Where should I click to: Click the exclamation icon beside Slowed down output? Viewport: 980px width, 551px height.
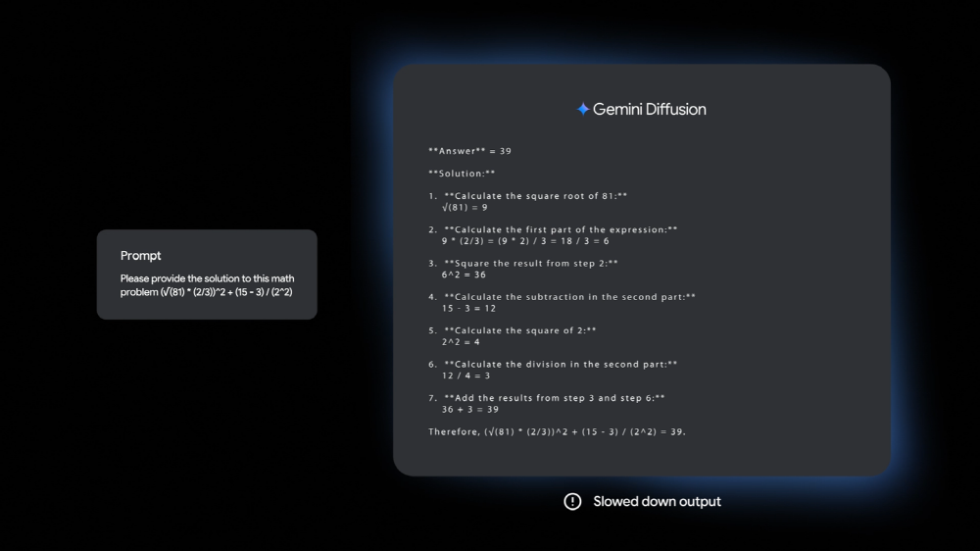572,502
